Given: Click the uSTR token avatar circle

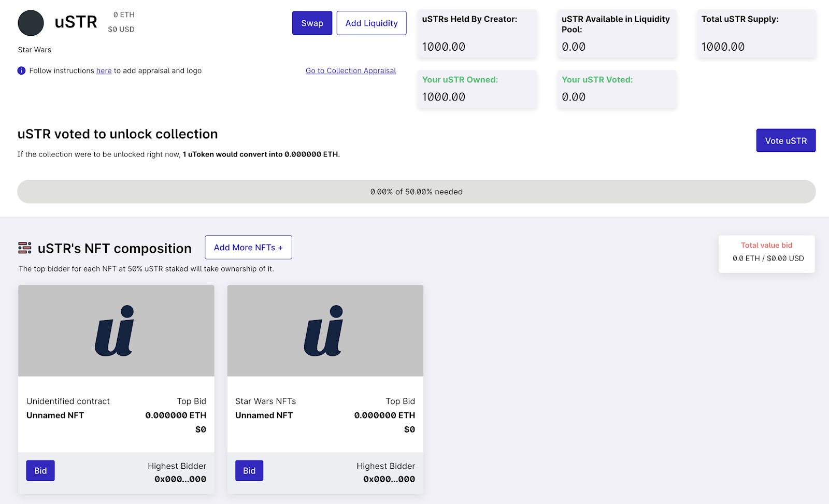Looking at the screenshot, I should point(31,23).
